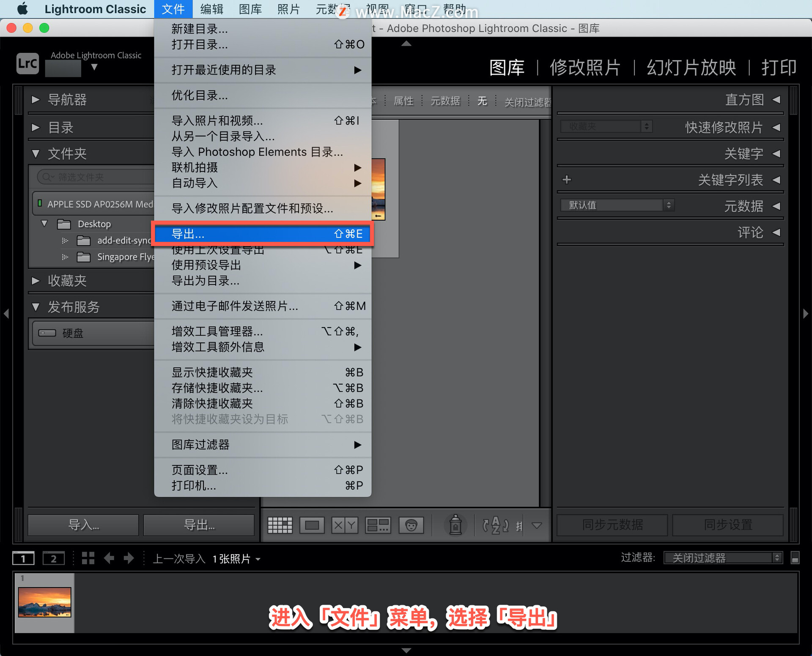Expand the 评论 panel
812x656 pixels.
[776, 232]
